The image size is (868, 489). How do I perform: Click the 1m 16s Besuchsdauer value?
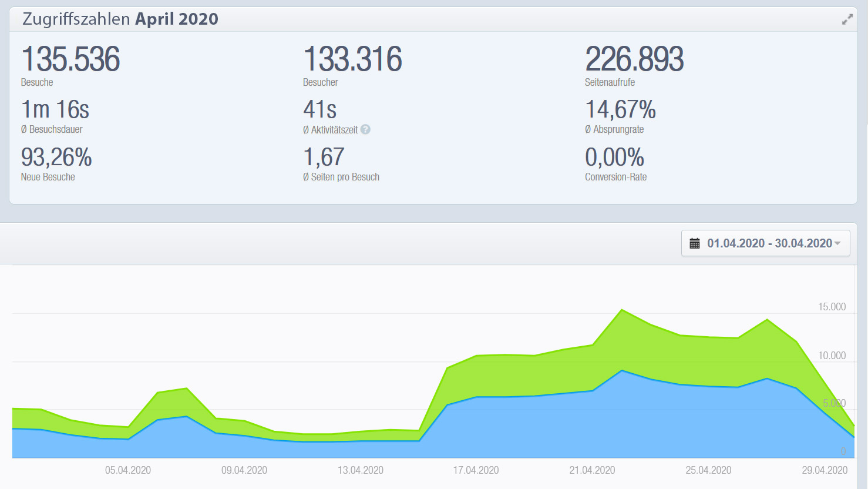(55, 110)
